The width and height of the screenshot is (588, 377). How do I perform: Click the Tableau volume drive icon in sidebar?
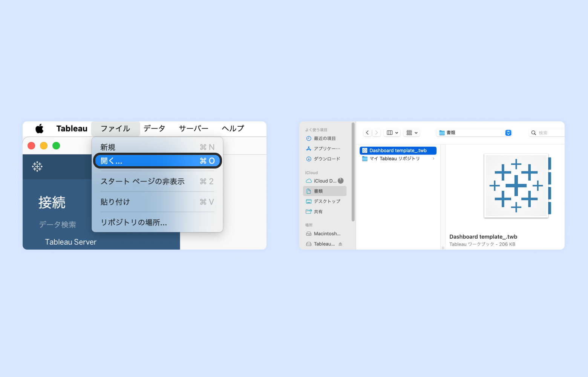coord(309,244)
